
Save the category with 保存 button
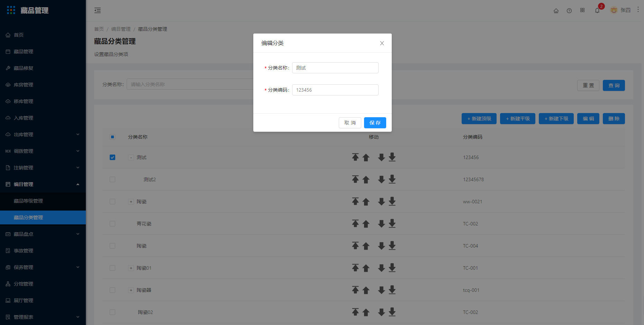tap(375, 123)
